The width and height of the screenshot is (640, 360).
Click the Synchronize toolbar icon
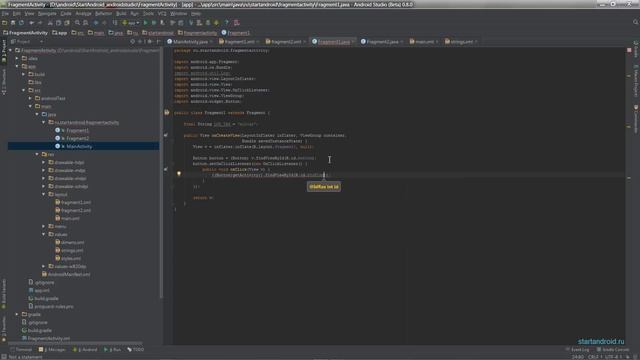(x=21, y=23)
